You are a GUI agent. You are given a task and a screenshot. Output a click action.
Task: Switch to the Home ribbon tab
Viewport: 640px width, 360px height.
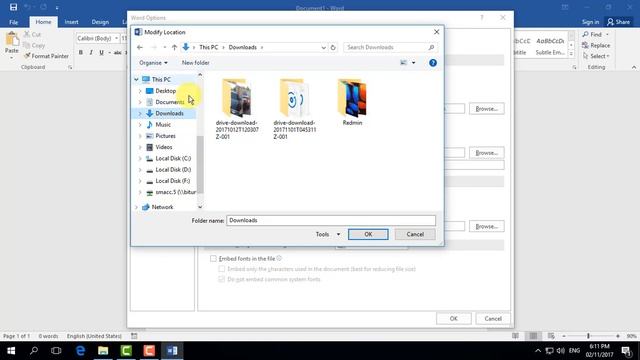pos(43,22)
